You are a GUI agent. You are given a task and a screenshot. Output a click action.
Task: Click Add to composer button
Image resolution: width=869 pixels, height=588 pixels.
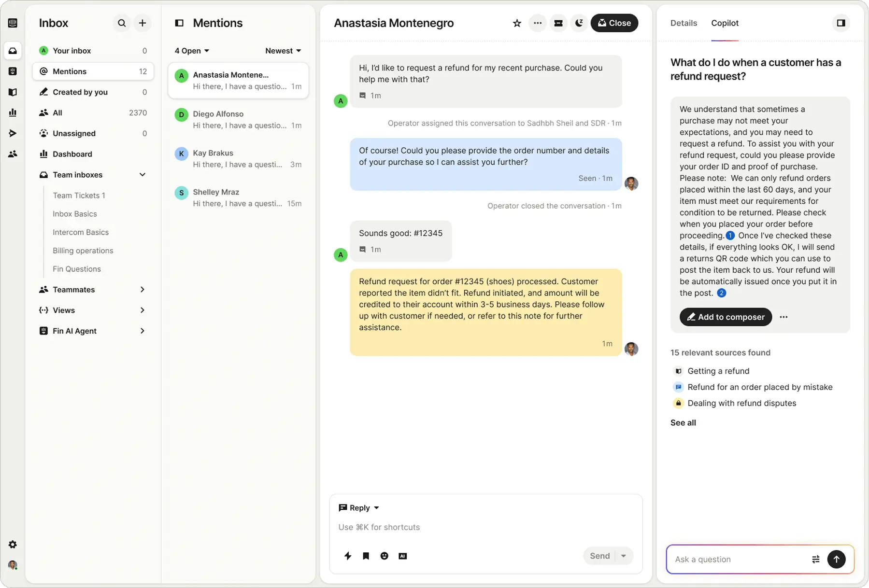[x=726, y=317]
